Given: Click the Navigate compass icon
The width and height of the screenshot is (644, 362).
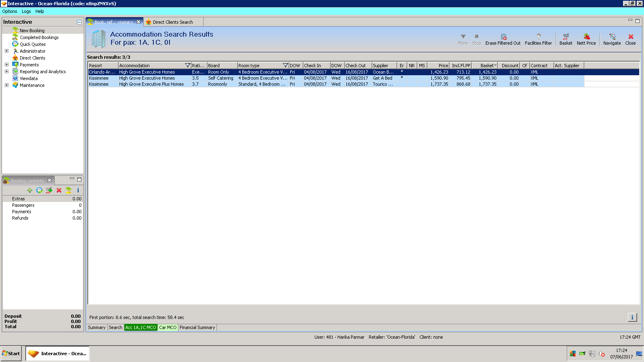Looking at the screenshot, I should tap(612, 37).
